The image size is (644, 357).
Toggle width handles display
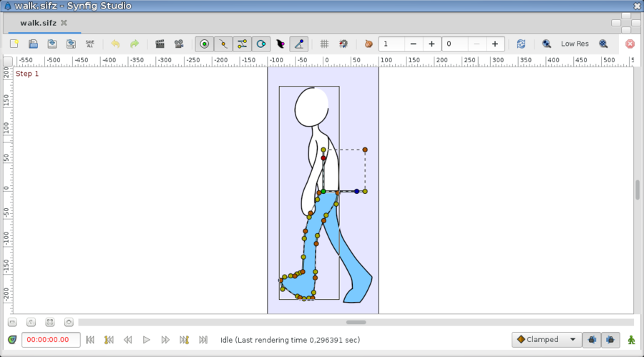(x=280, y=44)
